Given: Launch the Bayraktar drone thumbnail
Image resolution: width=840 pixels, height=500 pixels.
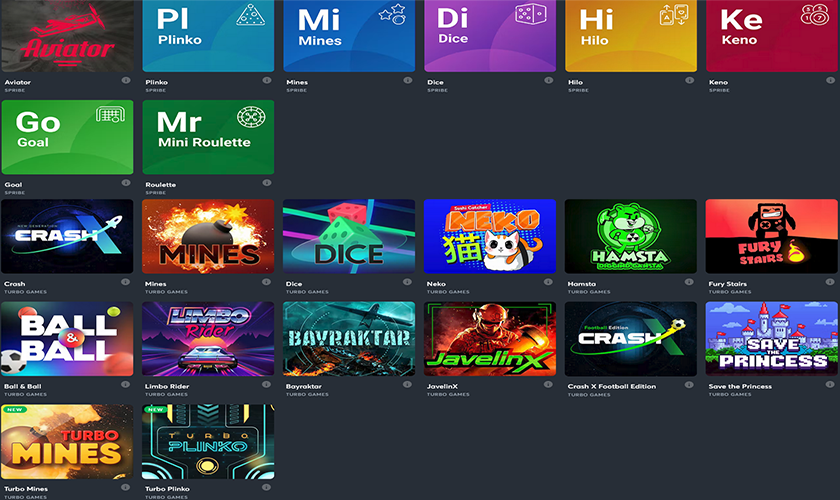Looking at the screenshot, I should click(x=349, y=339).
